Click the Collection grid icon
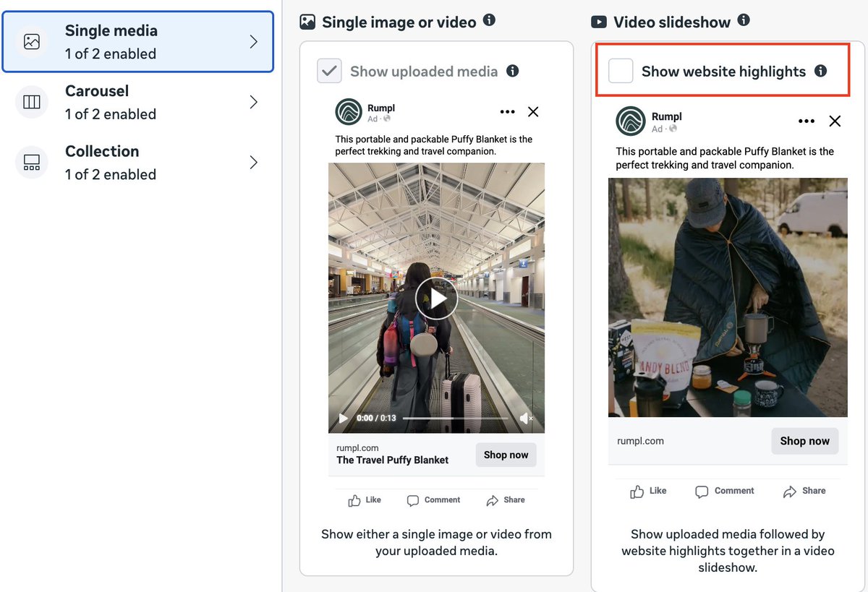The height and width of the screenshot is (592, 868). [32, 163]
